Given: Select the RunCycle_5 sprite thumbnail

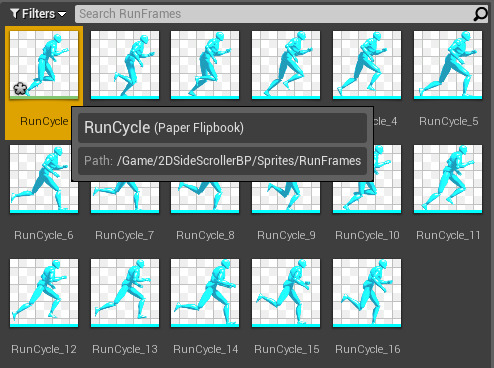Looking at the screenshot, I should point(448,65).
